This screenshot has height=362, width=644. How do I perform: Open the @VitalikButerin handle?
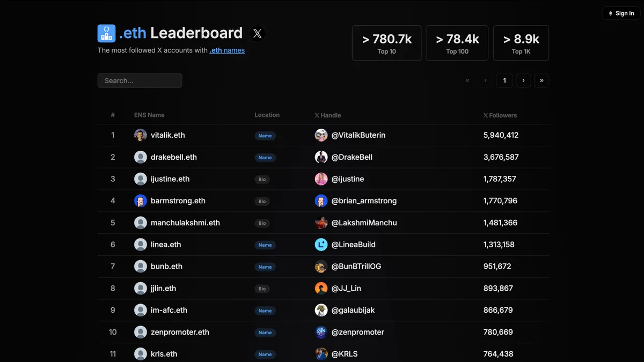358,135
